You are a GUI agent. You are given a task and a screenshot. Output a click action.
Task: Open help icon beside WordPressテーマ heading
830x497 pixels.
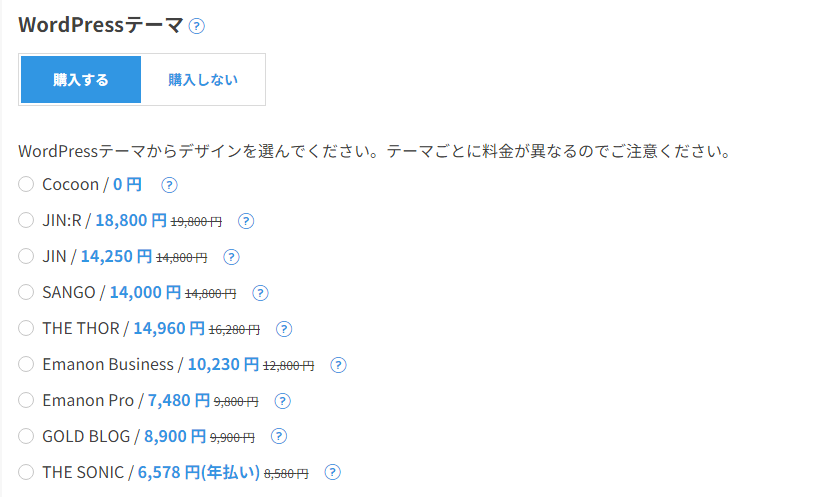(196, 26)
